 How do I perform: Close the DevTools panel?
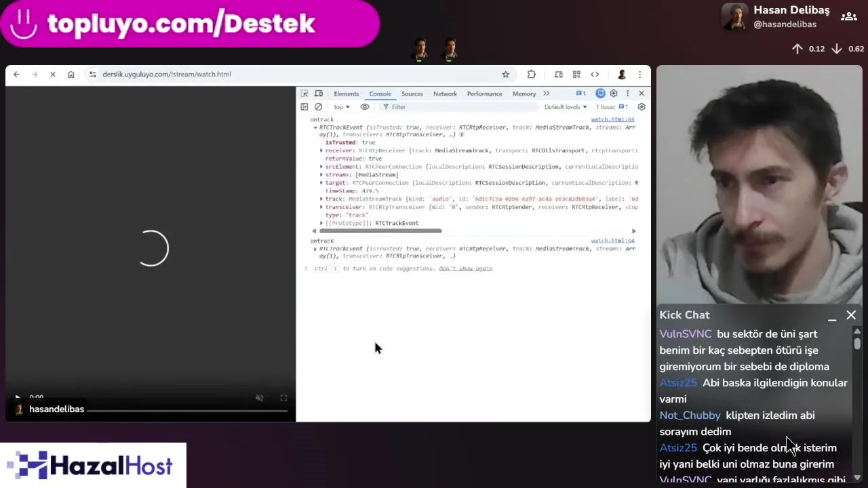click(x=642, y=94)
